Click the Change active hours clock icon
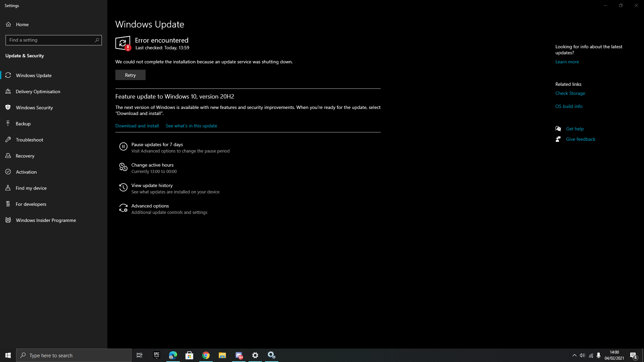This screenshot has height=362, width=644. (x=123, y=167)
